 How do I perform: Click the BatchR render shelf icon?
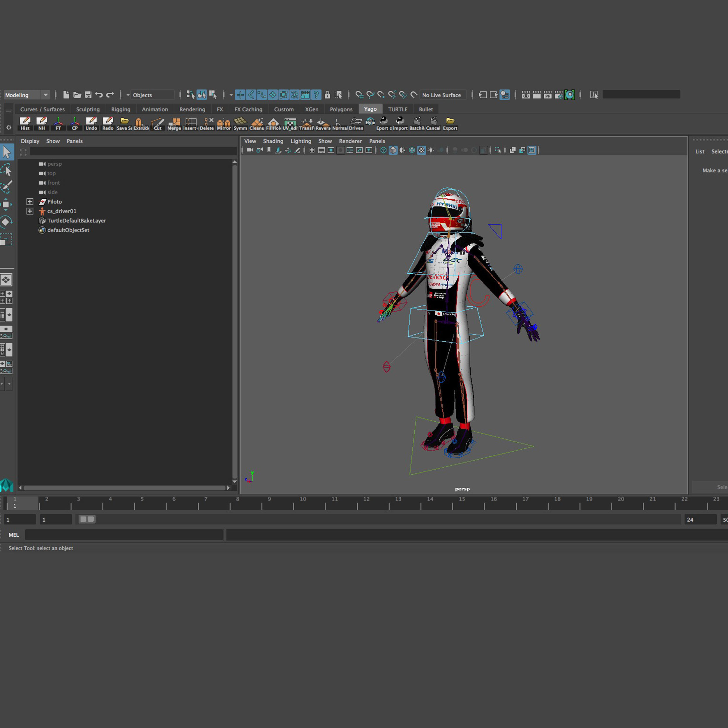pyautogui.click(x=417, y=123)
